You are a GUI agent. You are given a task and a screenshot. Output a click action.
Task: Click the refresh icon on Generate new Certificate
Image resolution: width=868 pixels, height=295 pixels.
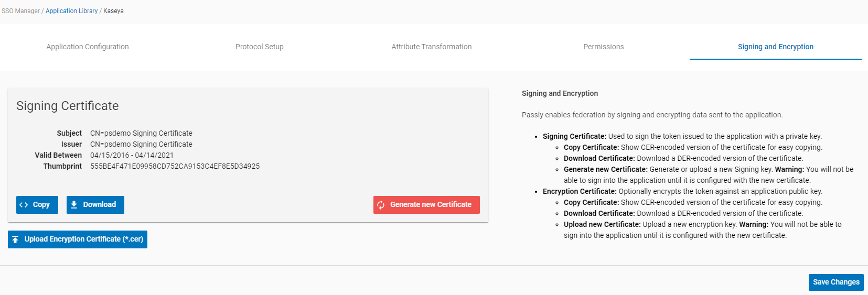point(381,205)
